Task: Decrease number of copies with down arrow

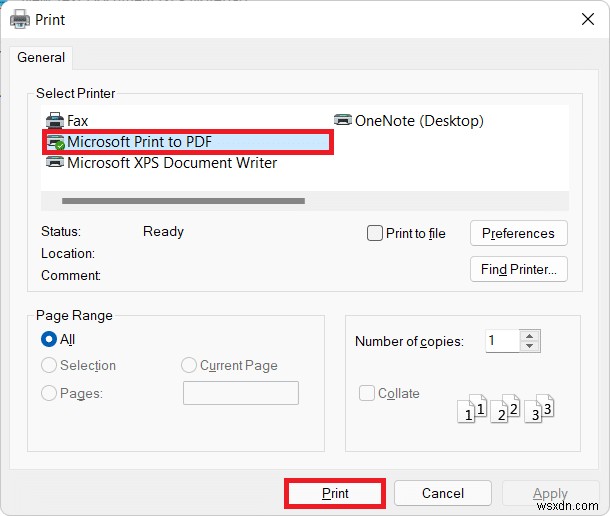Action: (529, 346)
